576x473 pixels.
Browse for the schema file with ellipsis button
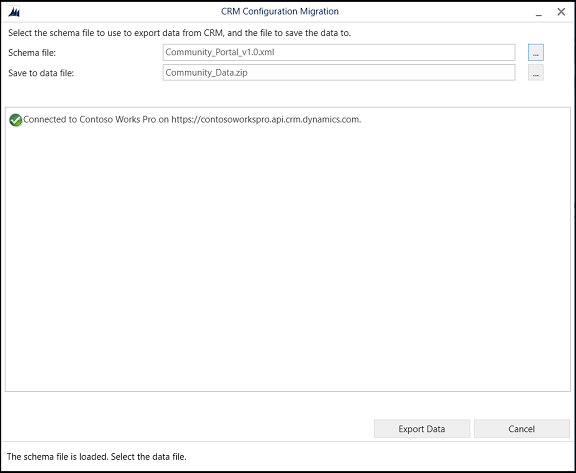pos(536,53)
